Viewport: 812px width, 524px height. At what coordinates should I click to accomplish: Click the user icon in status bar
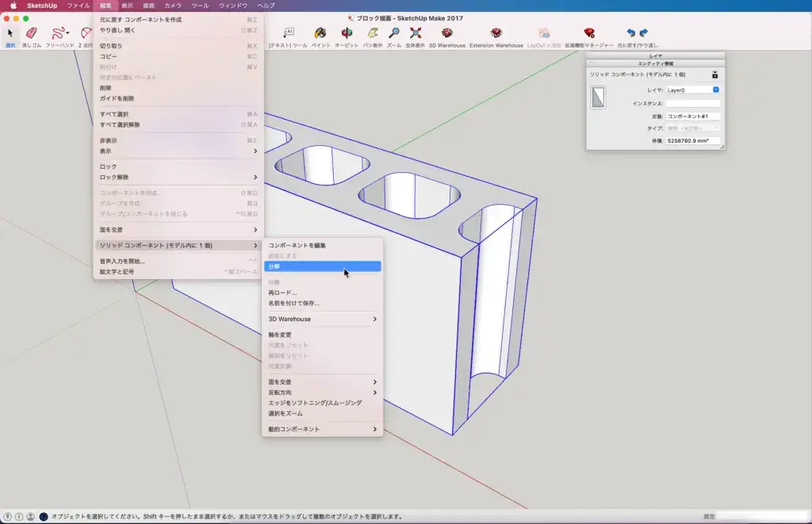(x=31, y=516)
